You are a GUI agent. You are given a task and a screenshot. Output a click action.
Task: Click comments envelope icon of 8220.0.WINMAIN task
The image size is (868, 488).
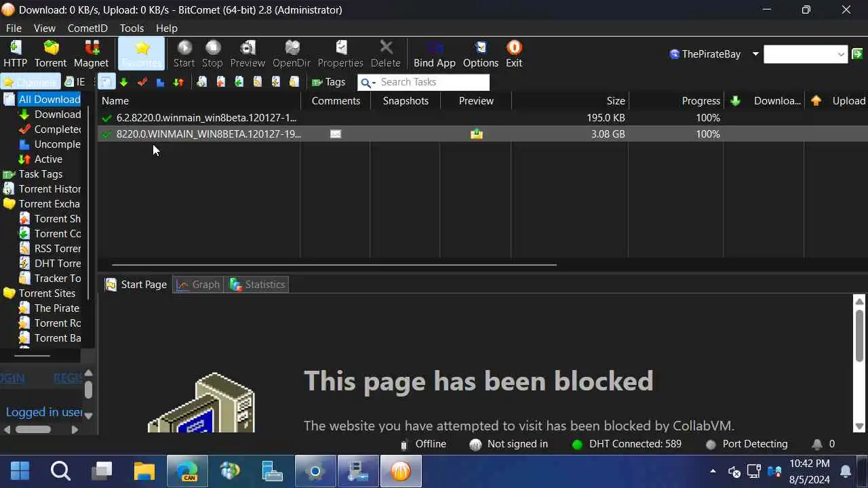pos(335,134)
